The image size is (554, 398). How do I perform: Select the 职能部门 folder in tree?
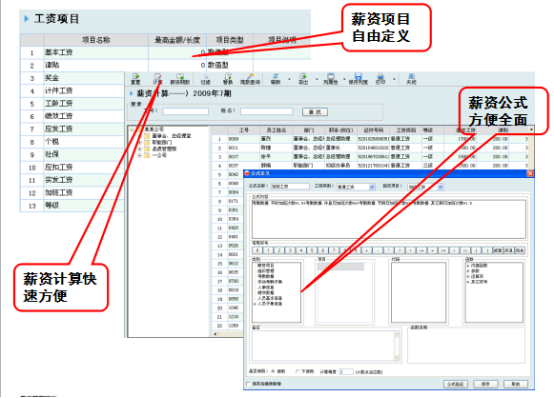pos(158,142)
